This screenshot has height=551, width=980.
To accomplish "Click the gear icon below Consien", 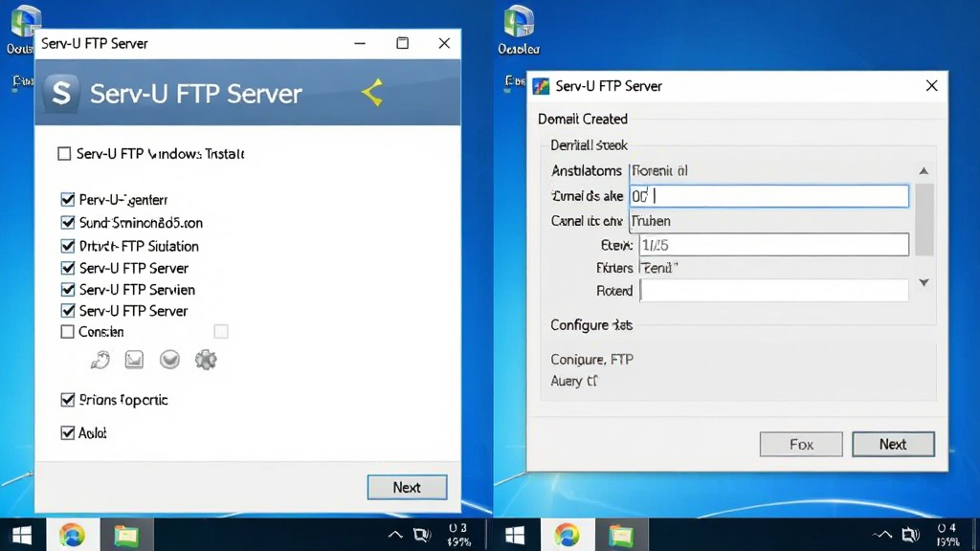I will click(x=206, y=360).
